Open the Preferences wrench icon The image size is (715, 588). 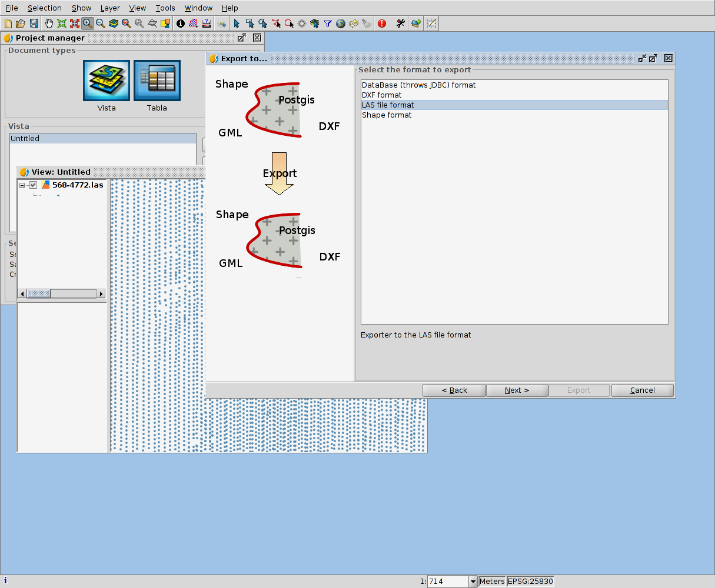[x=401, y=24]
